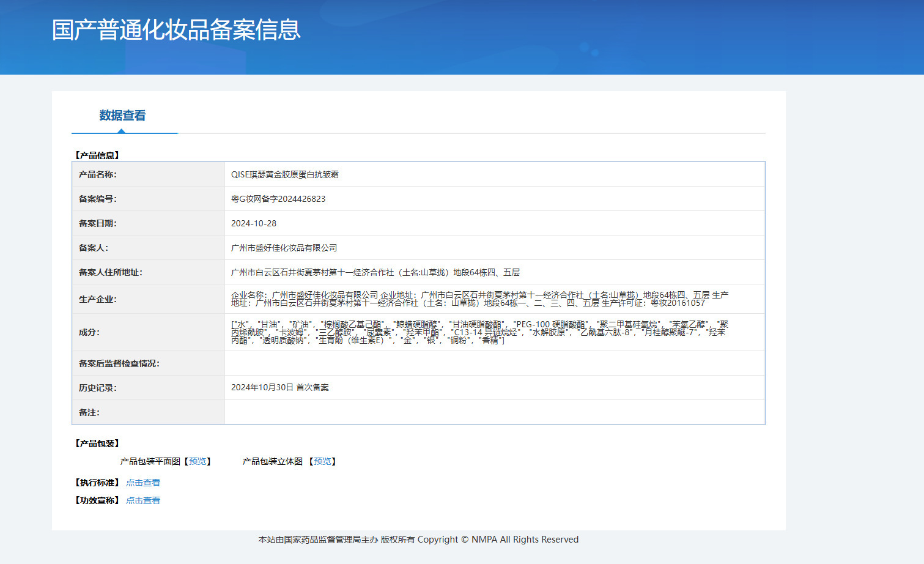
Task: Click the NMPA copyright footer text
Action: click(x=418, y=540)
